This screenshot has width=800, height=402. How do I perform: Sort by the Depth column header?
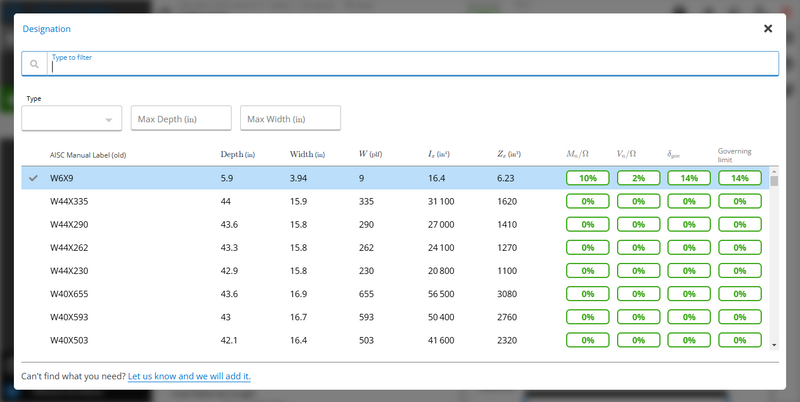click(x=237, y=154)
